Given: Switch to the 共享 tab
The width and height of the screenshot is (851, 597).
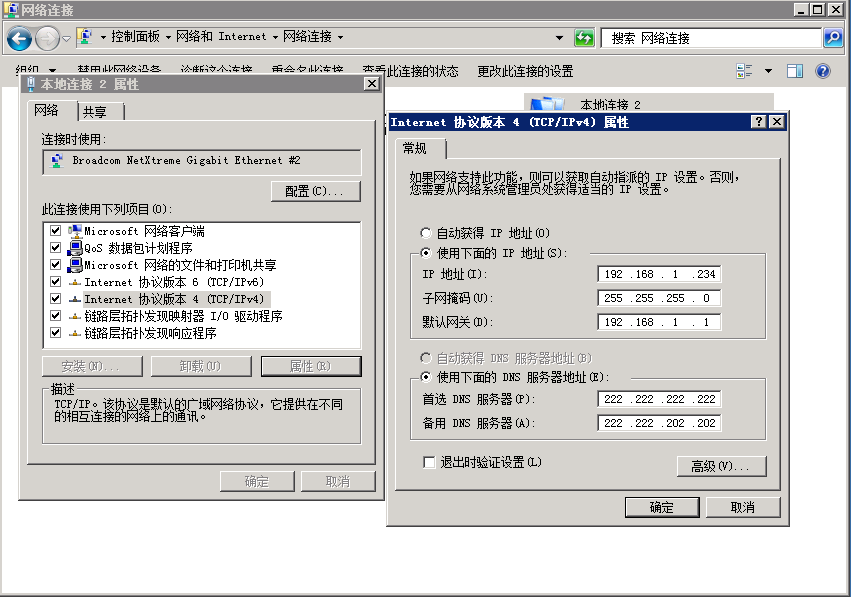Looking at the screenshot, I should tap(95, 112).
